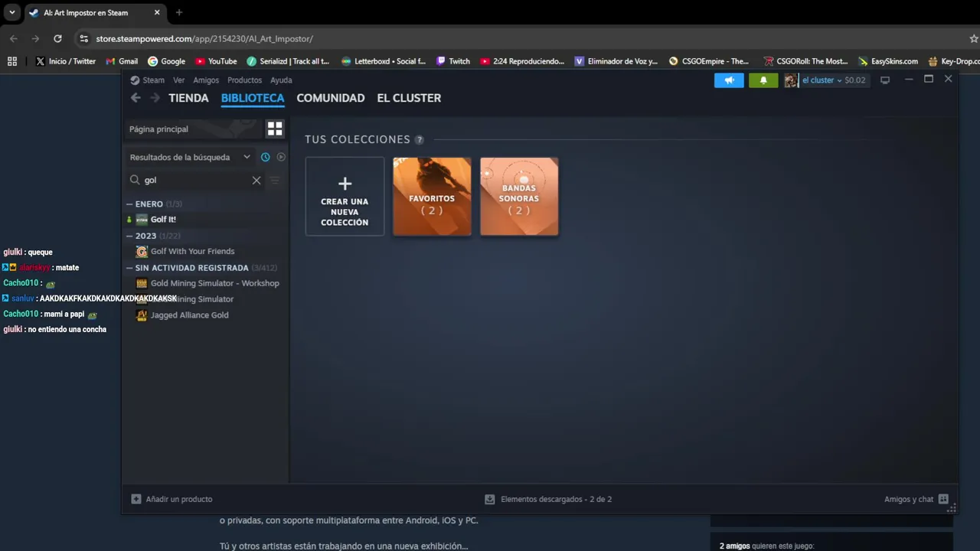The width and height of the screenshot is (980, 551).
Task: Click the library search field containing gol
Action: point(195,180)
